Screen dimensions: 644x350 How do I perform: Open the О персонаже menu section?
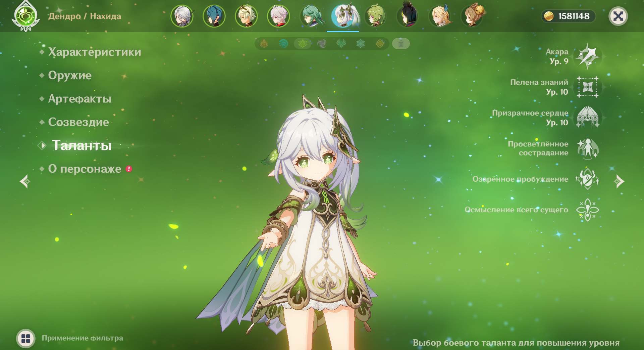tap(85, 169)
